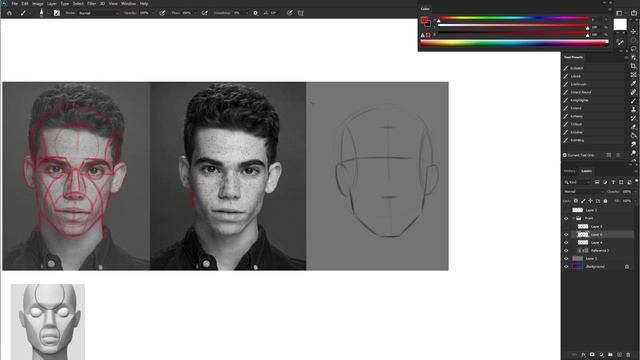The height and width of the screenshot is (360, 640).
Task: Create a new layer icon
Action: tap(619, 355)
